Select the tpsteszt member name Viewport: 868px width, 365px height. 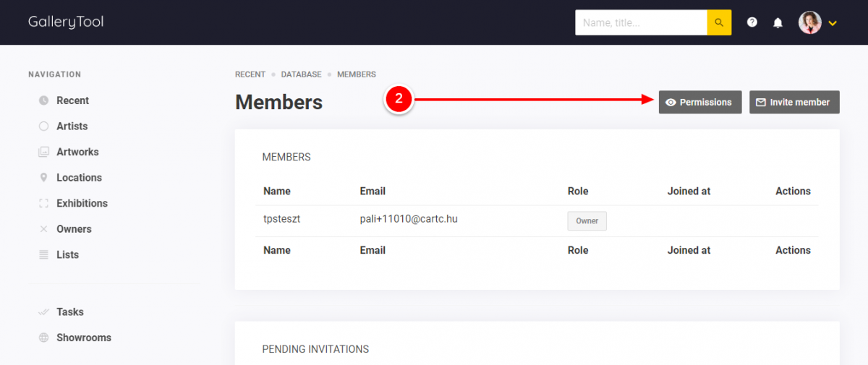(x=282, y=219)
